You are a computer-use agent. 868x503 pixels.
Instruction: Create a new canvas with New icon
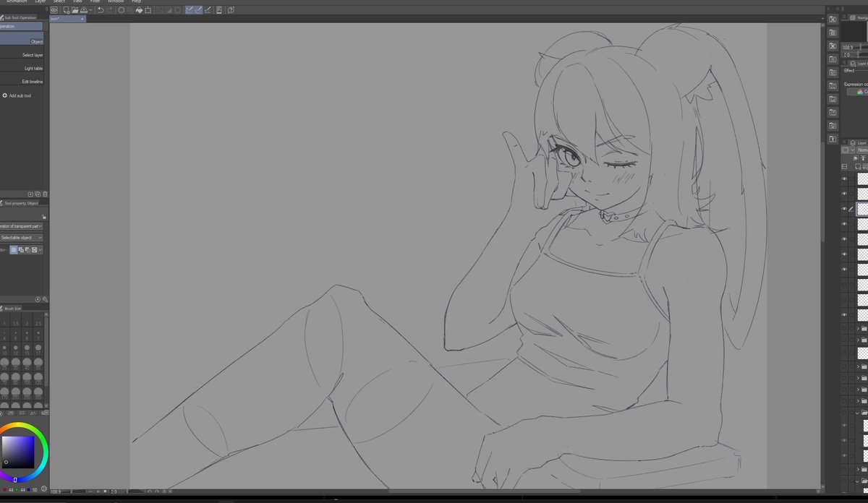click(66, 10)
